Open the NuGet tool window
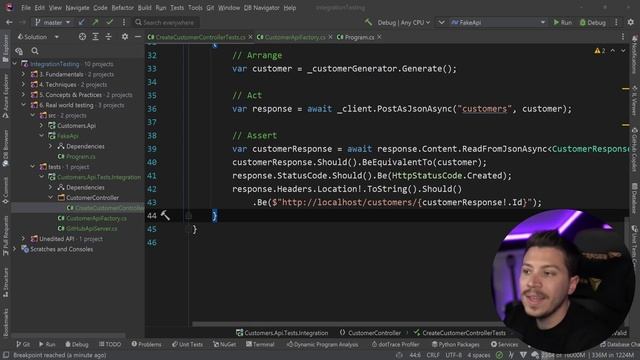 pyautogui.click(x=224, y=344)
